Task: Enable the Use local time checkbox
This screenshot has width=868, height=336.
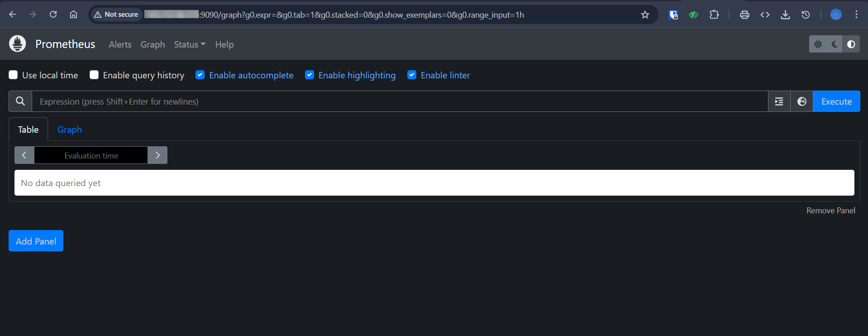Action: tap(13, 75)
